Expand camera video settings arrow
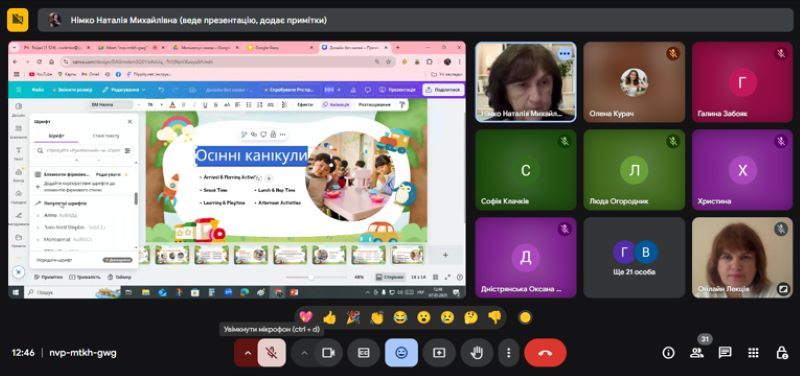The width and height of the screenshot is (800, 376). coord(304,353)
